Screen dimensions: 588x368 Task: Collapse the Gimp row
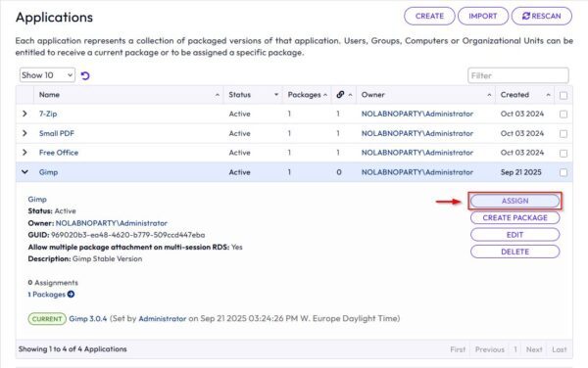coord(24,172)
